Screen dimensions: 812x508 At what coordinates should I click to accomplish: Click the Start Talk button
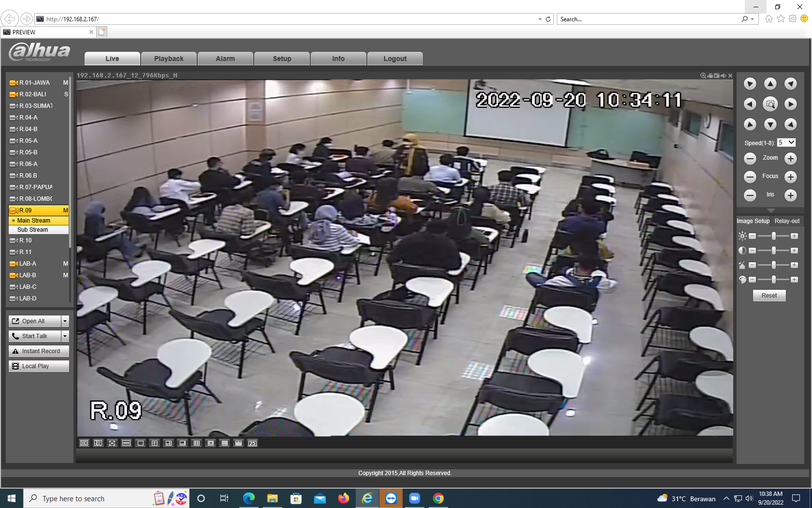[x=35, y=336]
